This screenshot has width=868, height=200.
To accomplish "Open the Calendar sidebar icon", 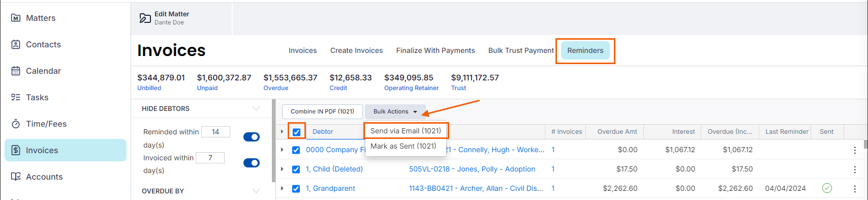I will click(x=16, y=71).
